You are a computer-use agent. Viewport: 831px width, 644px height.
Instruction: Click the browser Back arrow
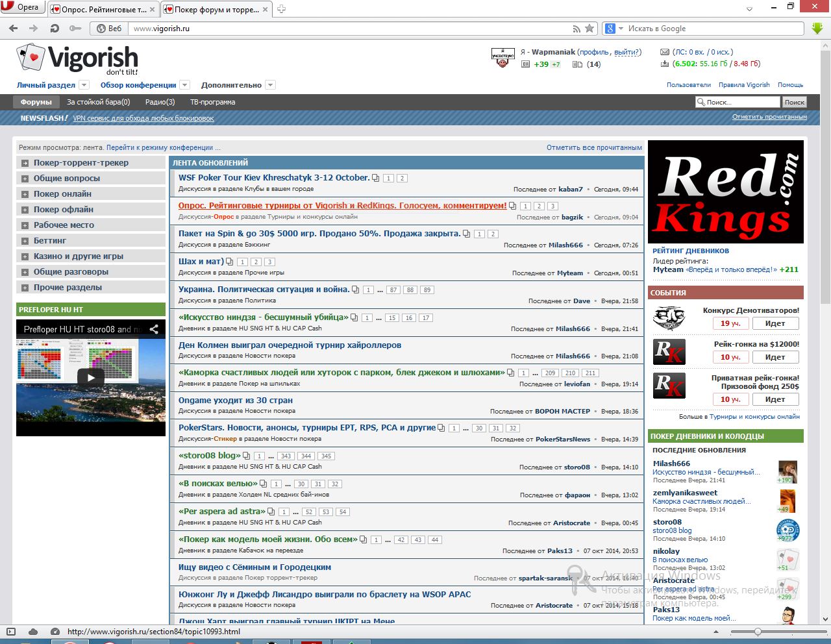pos(14,29)
